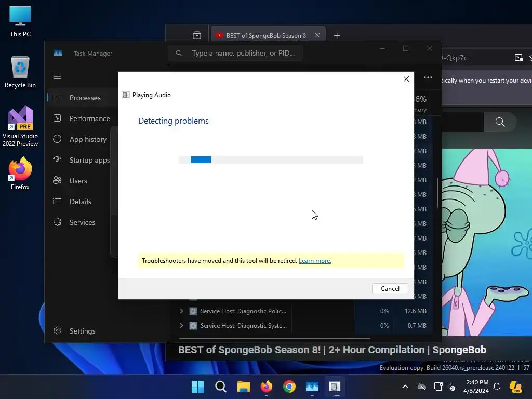Select Service Host: Diagnostic Syste... process text
The height and width of the screenshot is (399, 532).
244,326
